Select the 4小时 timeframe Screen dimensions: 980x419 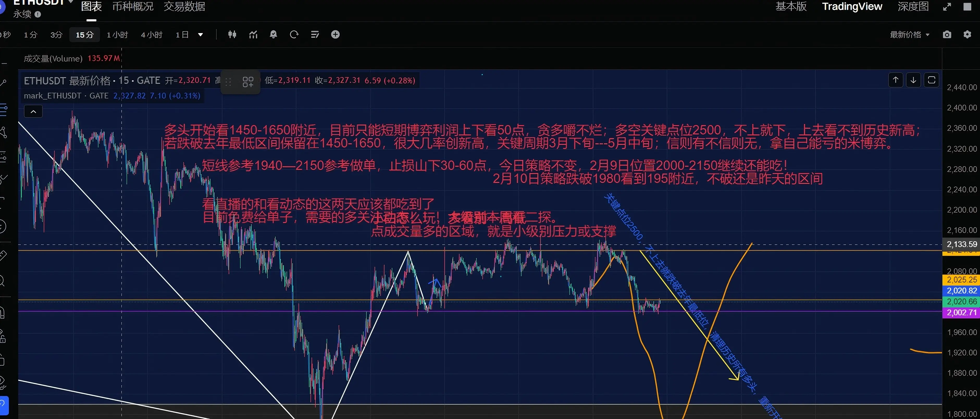151,35
